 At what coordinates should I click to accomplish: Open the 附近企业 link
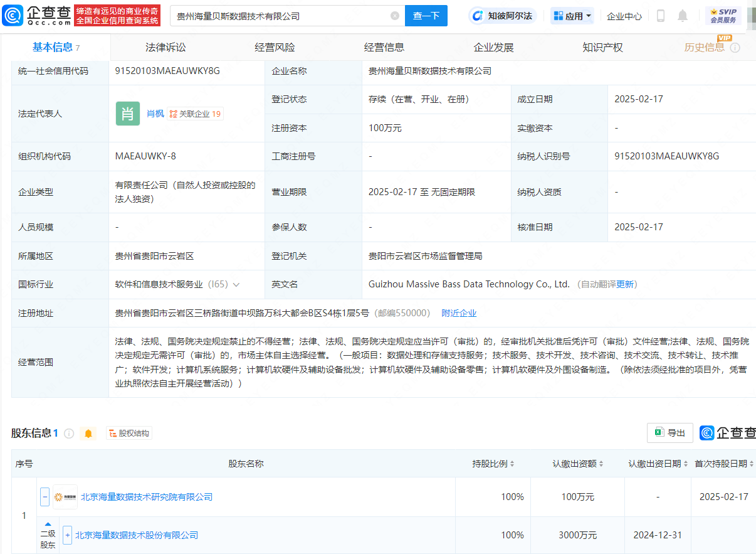(x=459, y=313)
